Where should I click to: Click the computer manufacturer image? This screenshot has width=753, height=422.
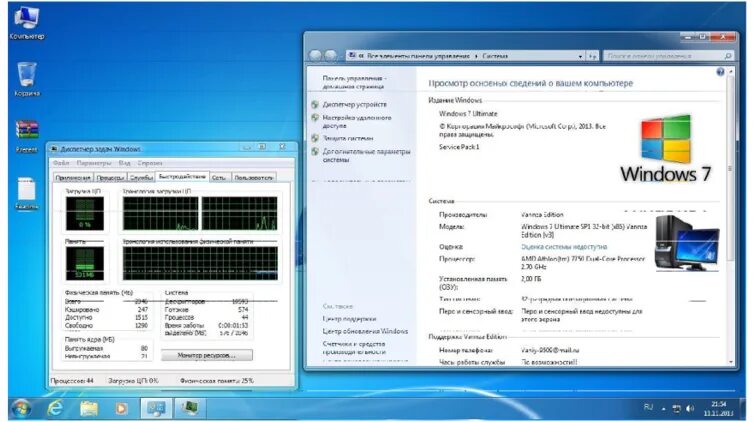tap(687, 243)
